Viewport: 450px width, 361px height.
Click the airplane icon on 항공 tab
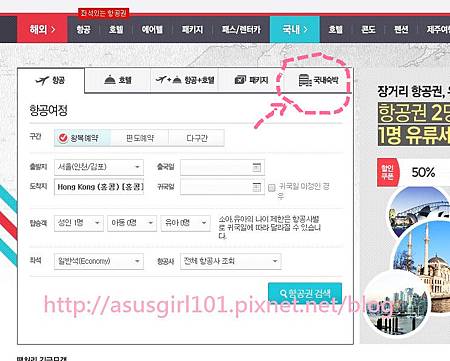pos(42,80)
